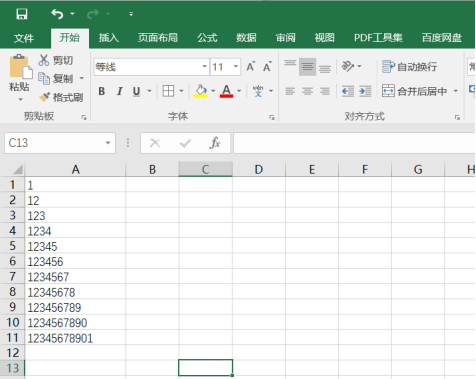The width and height of the screenshot is (476, 379).
Task: Click the fx insert function icon
Action: pos(215,143)
